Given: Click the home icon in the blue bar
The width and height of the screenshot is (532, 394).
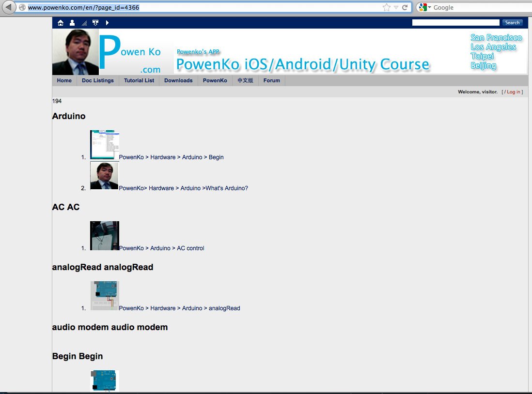Looking at the screenshot, I should click(x=61, y=23).
